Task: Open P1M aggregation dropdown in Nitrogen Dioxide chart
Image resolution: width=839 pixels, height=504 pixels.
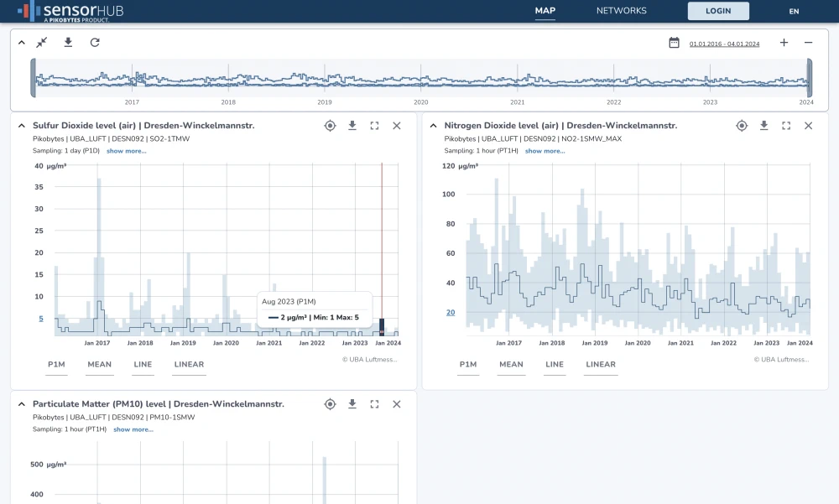Action: 467,364
